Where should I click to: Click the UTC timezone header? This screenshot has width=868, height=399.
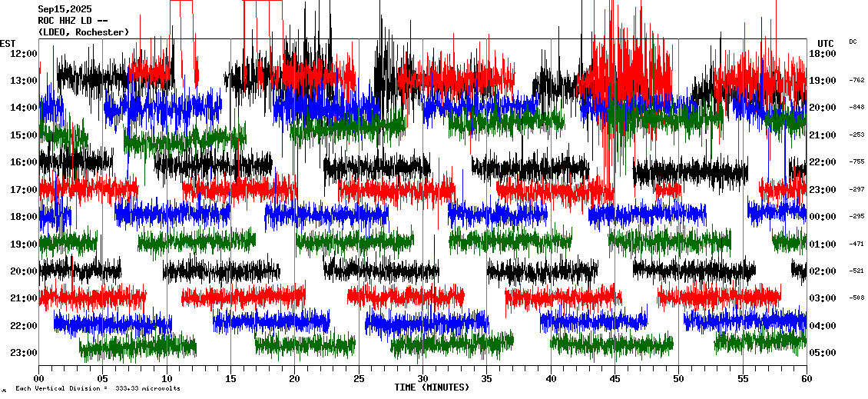point(826,43)
